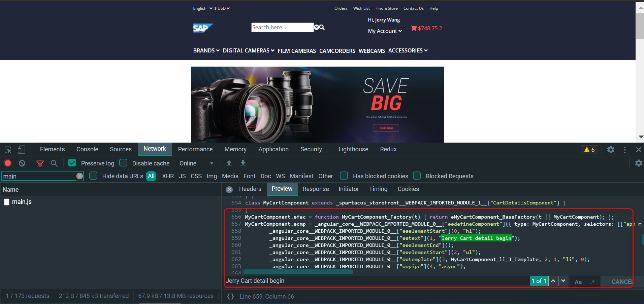Expand the BRANDS navigation menu
Viewport: 644px width, 304px height.
pos(206,50)
